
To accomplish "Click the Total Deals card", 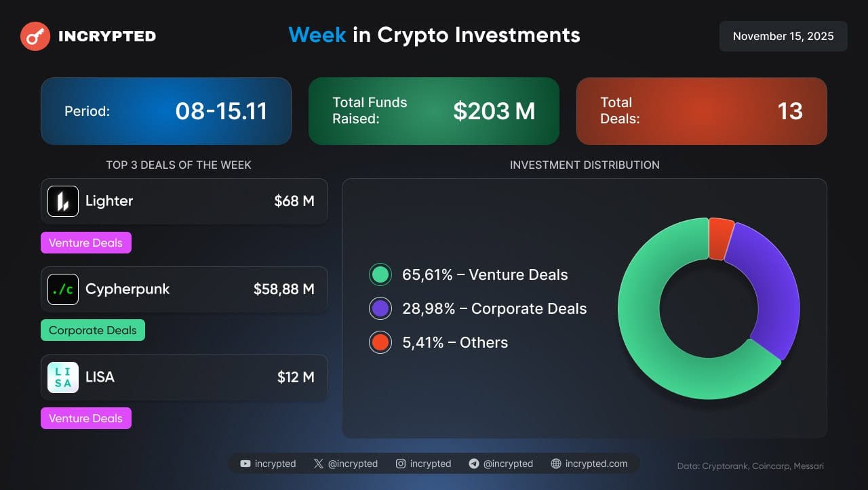I will click(x=701, y=111).
